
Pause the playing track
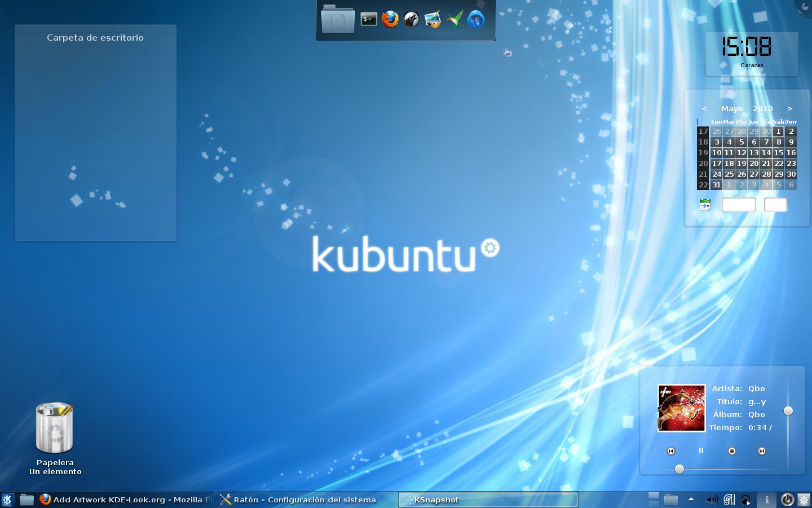pyautogui.click(x=701, y=451)
